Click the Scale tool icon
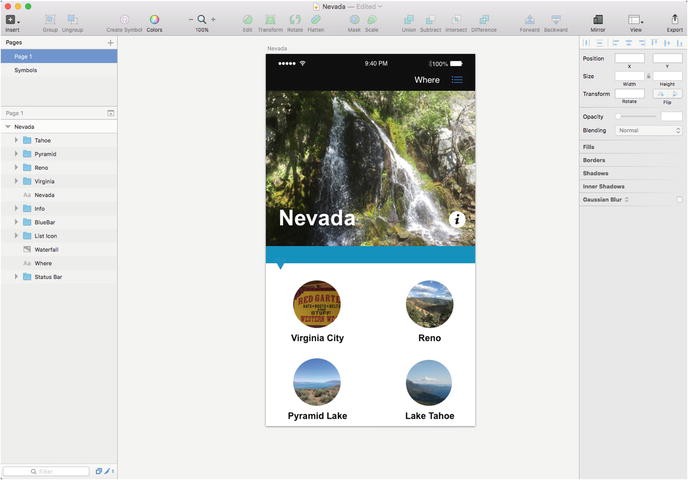688x480 pixels. [x=372, y=19]
